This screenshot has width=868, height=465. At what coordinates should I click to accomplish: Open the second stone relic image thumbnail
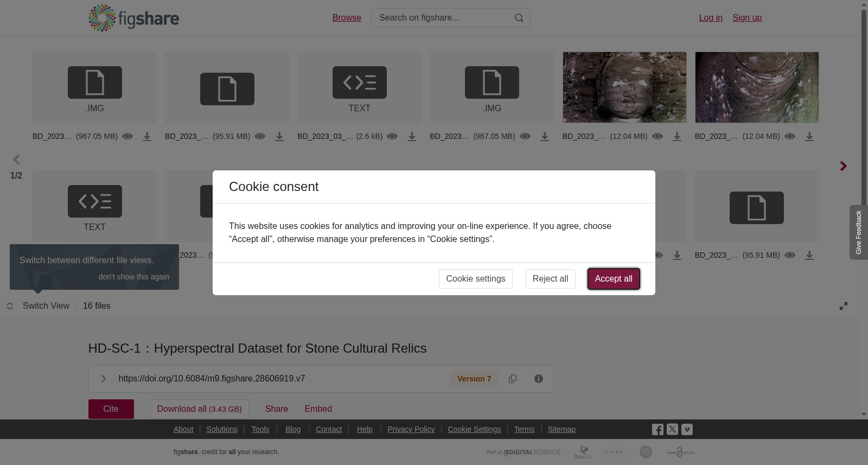(x=757, y=87)
